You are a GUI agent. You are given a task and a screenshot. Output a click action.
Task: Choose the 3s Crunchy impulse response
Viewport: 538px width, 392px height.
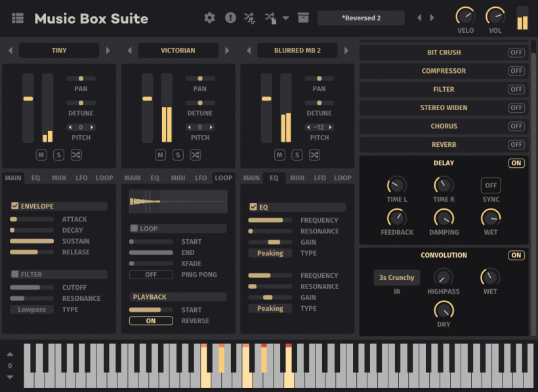(x=397, y=277)
